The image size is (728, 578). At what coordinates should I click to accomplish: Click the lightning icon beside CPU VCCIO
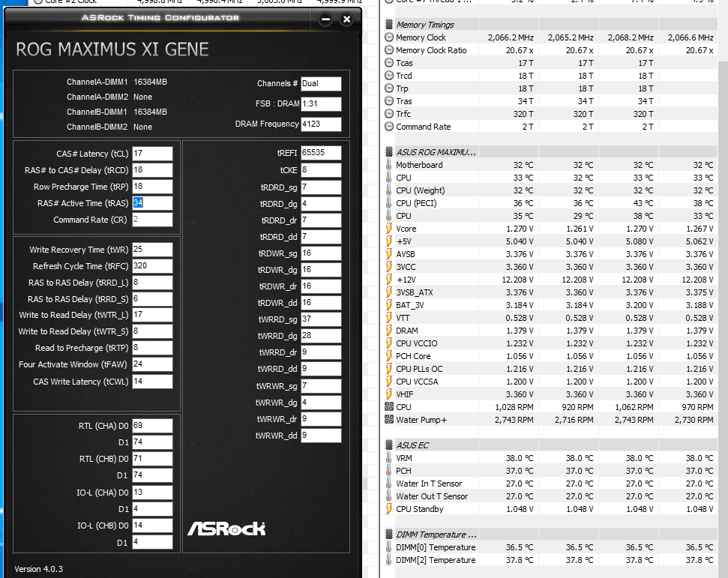tap(389, 343)
